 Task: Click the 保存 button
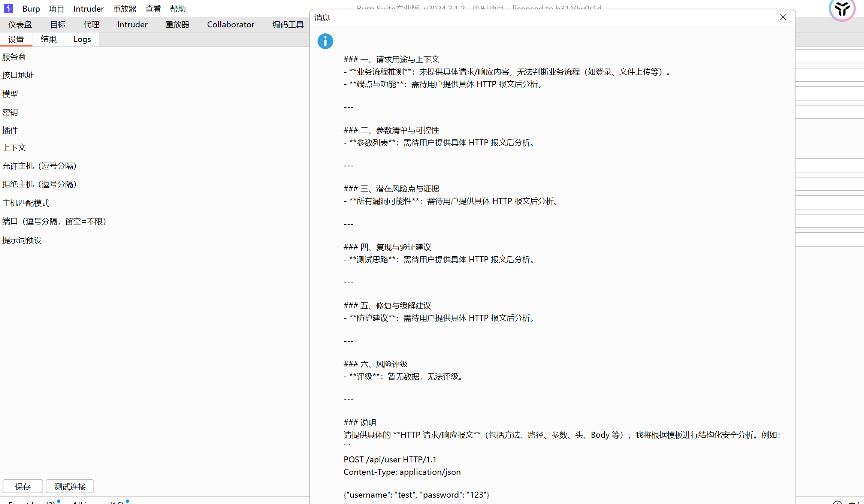(x=23, y=486)
